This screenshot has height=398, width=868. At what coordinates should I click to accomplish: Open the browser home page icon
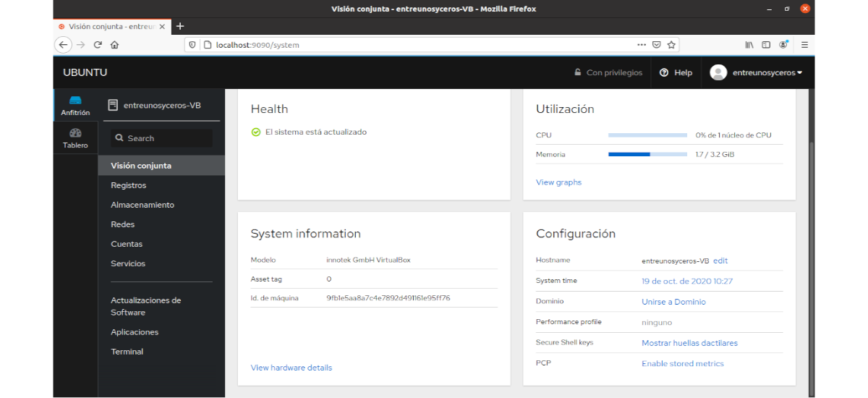coord(114,45)
